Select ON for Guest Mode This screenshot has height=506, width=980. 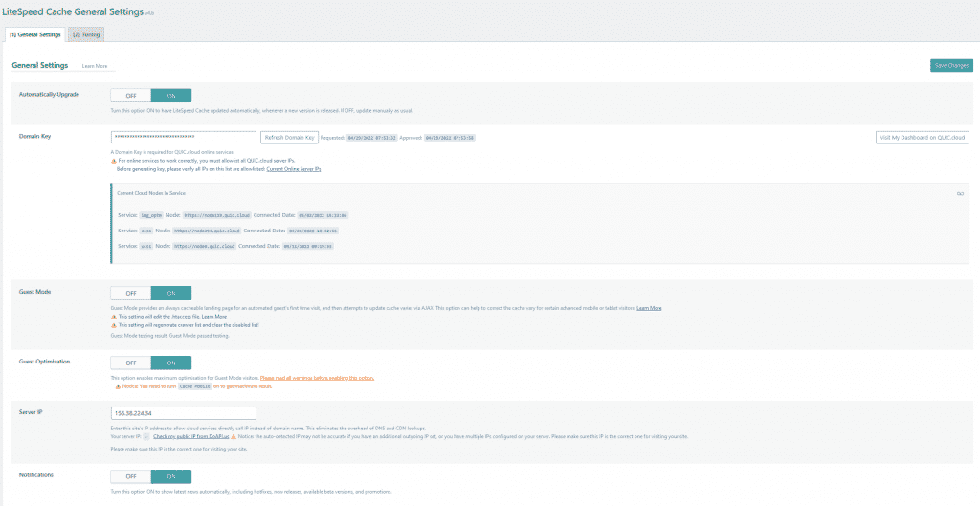[x=171, y=293]
